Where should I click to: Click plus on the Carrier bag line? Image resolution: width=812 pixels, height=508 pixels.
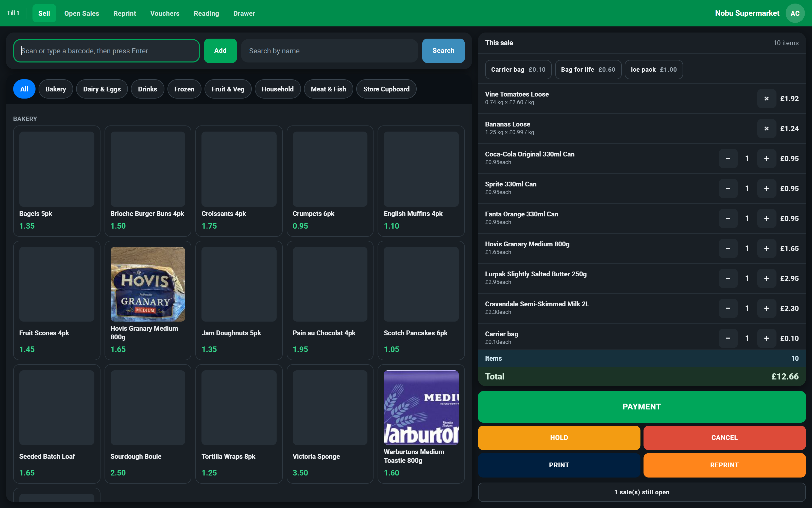(x=766, y=338)
